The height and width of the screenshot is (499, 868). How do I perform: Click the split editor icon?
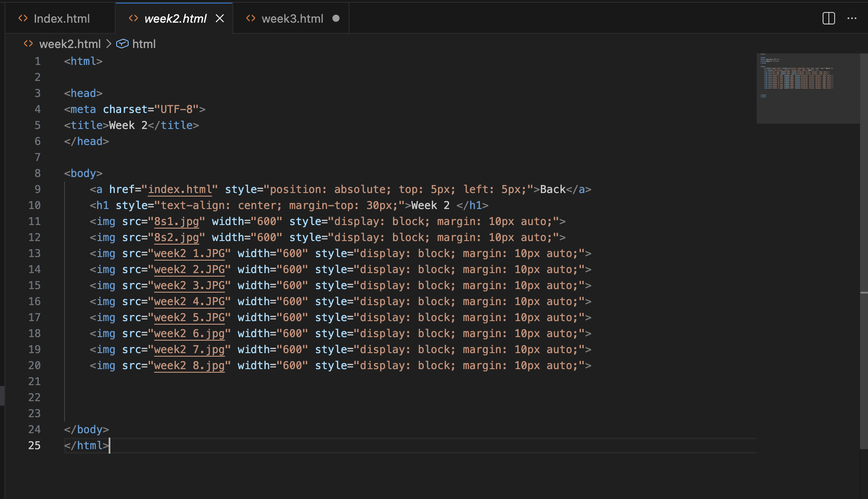tap(828, 18)
